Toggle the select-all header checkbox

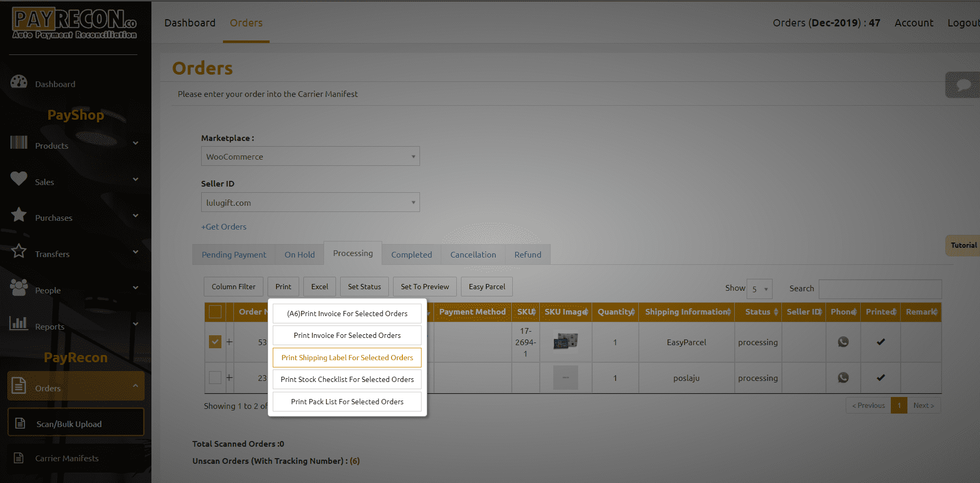click(215, 311)
